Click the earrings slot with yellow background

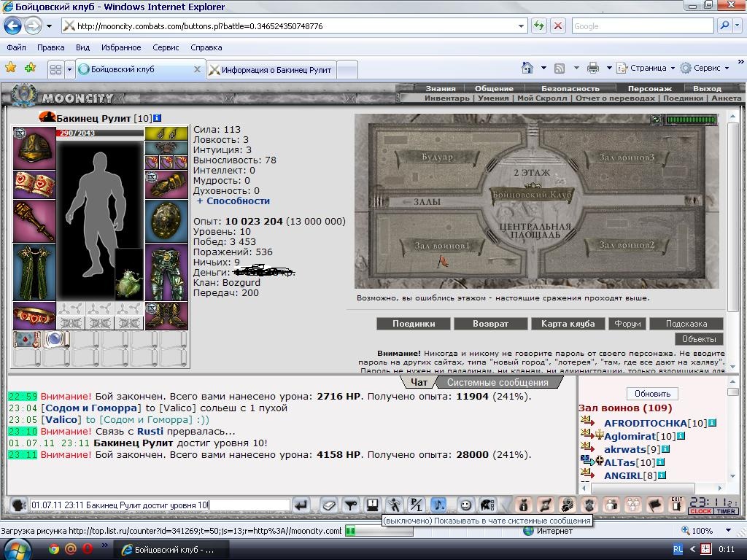click(166, 134)
